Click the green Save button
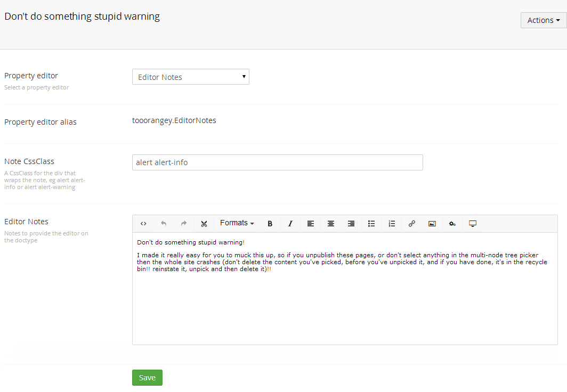This screenshot has height=392, width=567. 147,378
